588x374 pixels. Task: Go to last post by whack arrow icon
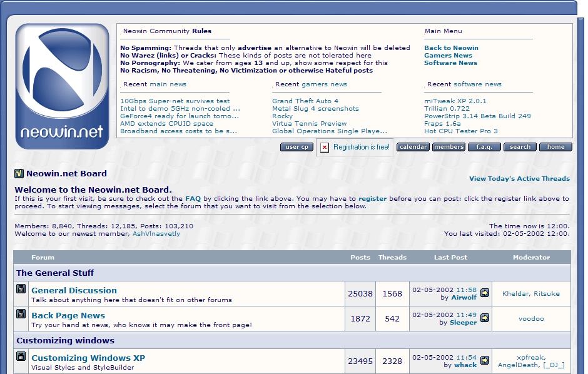(485, 360)
